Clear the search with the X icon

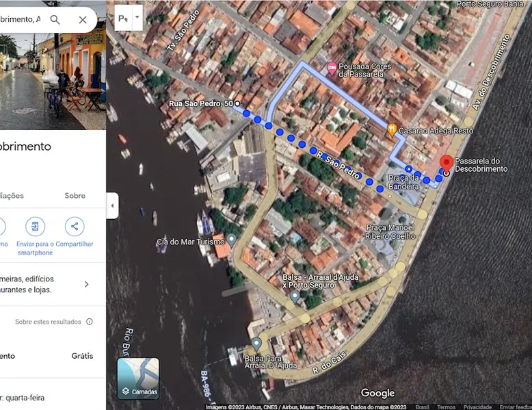coord(83,20)
